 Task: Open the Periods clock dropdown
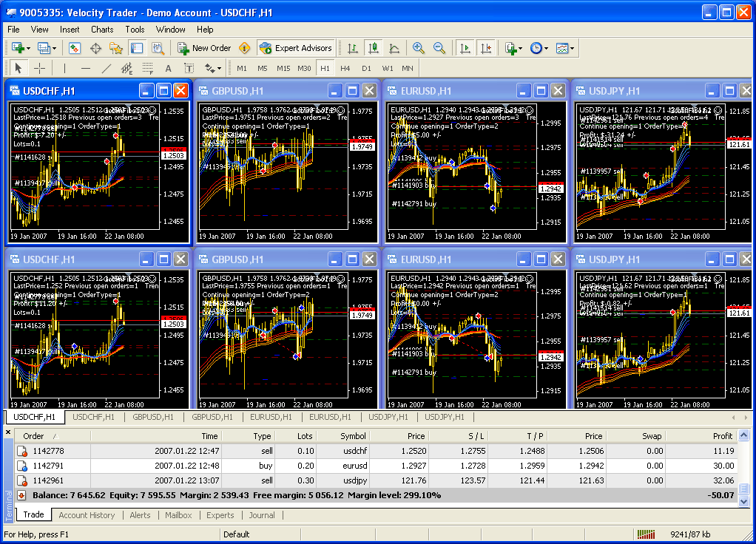[539, 48]
